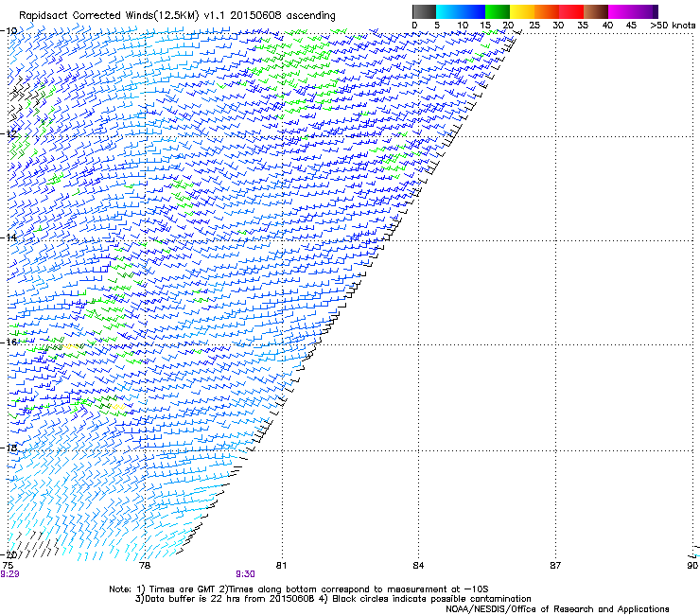Click latitude label '-14'
The width and height of the screenshot is (700, 615).
[9, 237]
